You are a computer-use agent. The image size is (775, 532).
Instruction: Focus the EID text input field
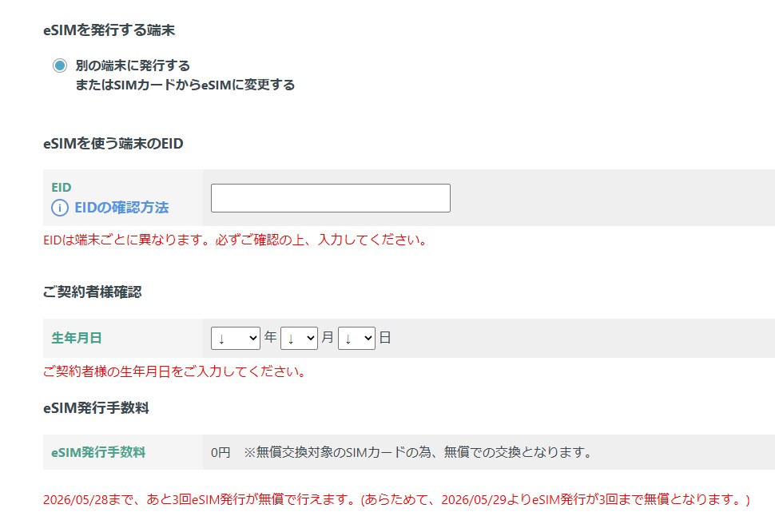click(x=330, y=198)
